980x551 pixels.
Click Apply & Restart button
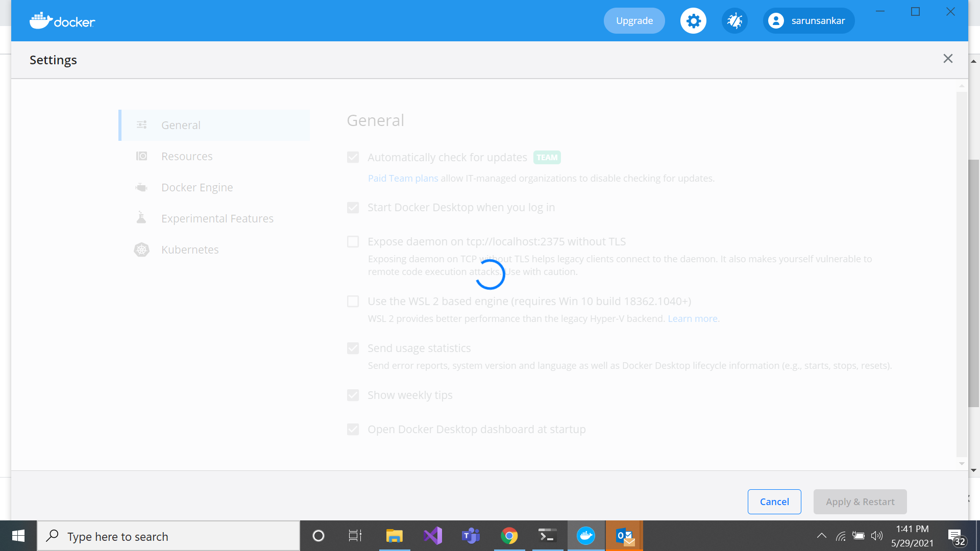tap(860, 502)
